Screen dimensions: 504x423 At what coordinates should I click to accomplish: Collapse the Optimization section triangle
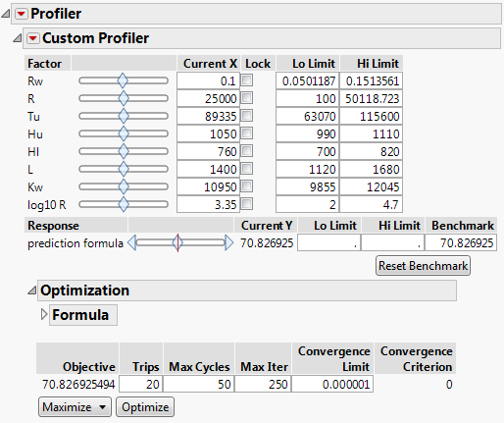tap(32, 291)
